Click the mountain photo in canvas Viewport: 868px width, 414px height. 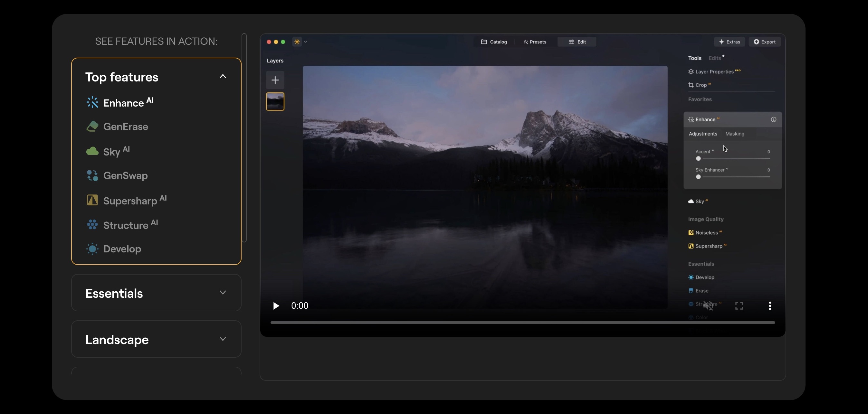485,187
